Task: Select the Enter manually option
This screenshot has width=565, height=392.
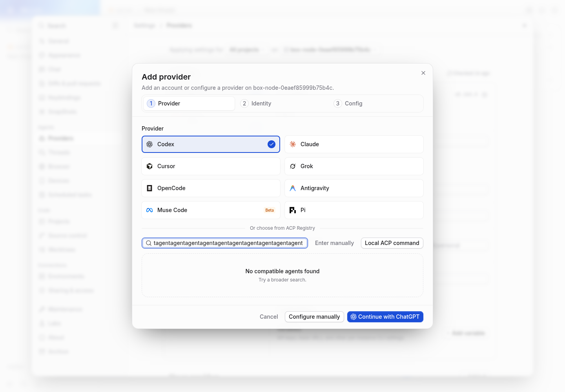Action: tap(334, 243)
